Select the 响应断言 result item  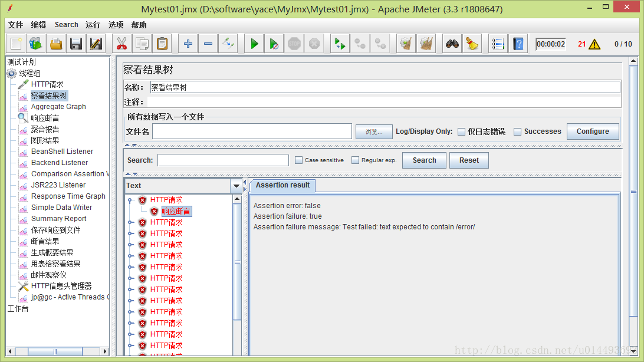pos(176,212)
